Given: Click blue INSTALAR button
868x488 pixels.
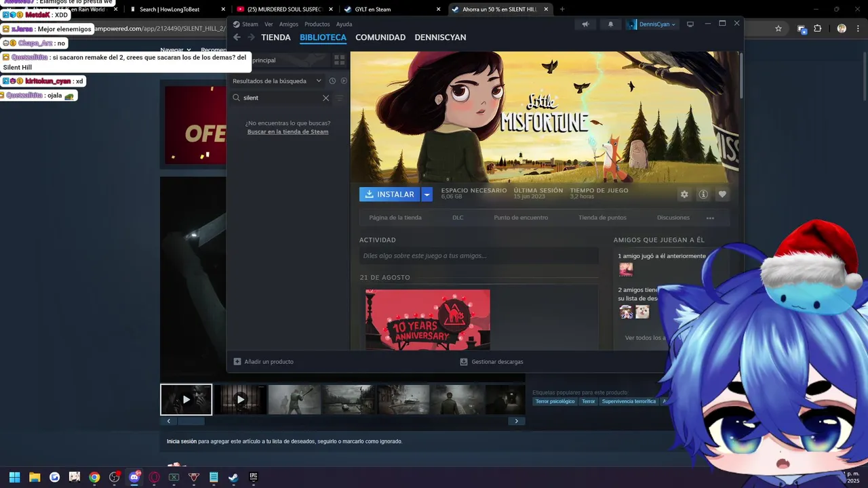Looking at the screenshot, I should (x=390, y=195).
